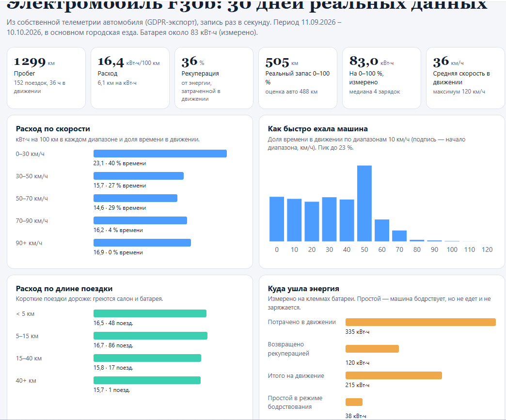Click the '335 кВт·ч' energy value
Screen dimensions: 506x420
(357, 332)
